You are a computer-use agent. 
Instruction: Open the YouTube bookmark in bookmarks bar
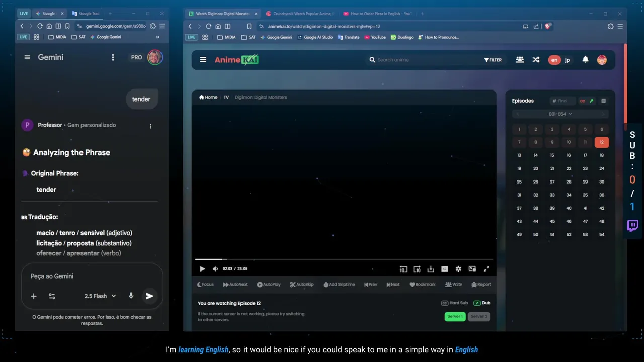point(375,37)
